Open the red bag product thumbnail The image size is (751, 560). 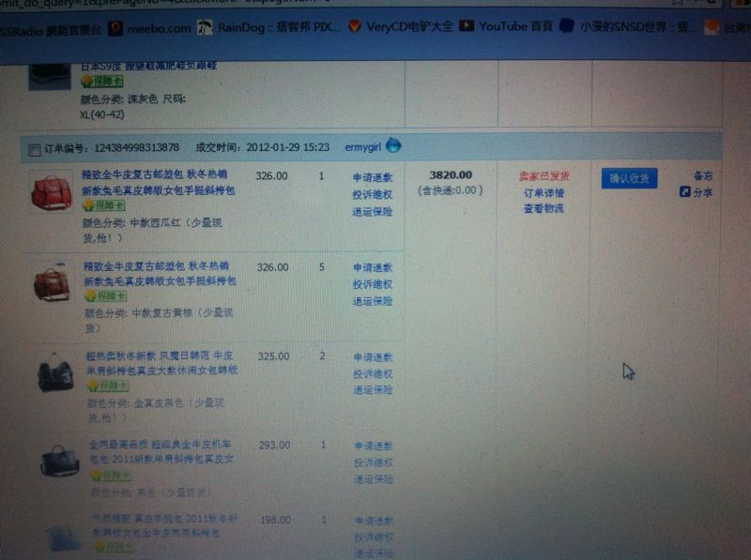[x=52, y=192]
